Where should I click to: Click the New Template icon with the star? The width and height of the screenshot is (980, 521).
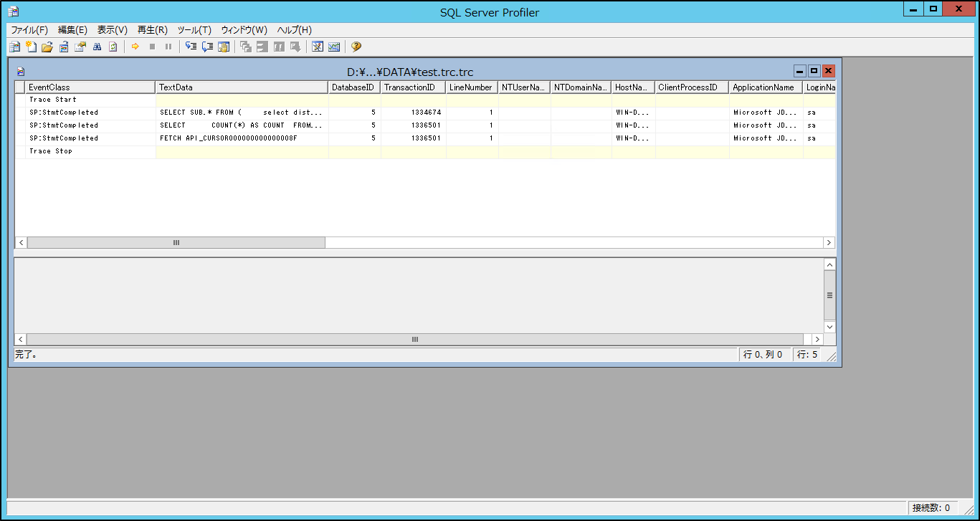click(31, 47)
